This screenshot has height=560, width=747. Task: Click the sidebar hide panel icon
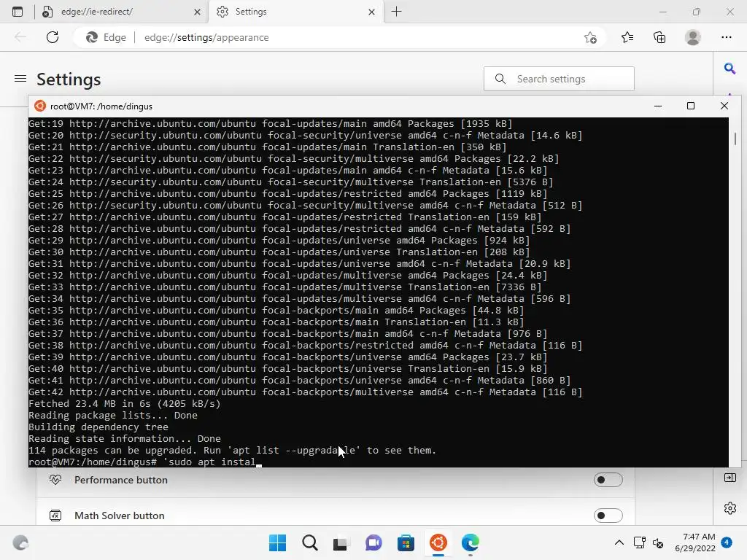(x=729, y=477)
